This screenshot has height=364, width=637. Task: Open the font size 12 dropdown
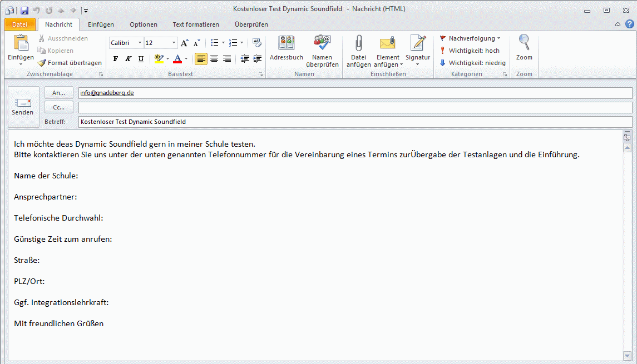[x=174, y=43]
